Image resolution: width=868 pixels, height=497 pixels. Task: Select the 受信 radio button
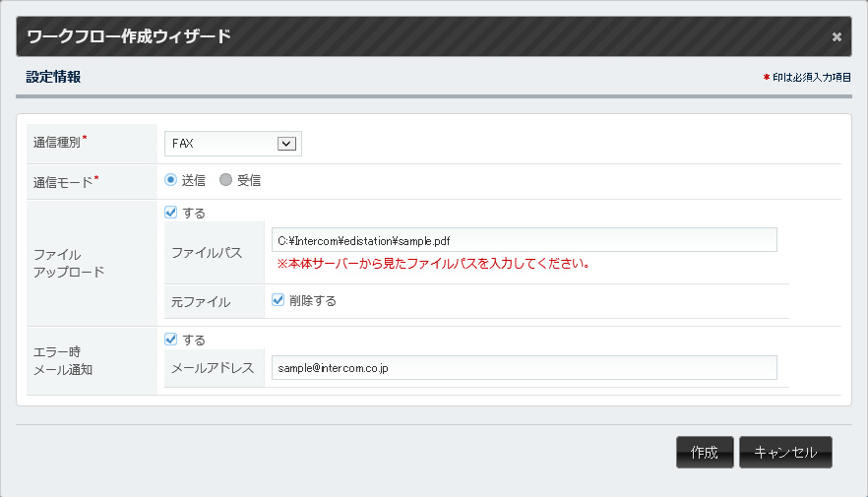(226, 181)
